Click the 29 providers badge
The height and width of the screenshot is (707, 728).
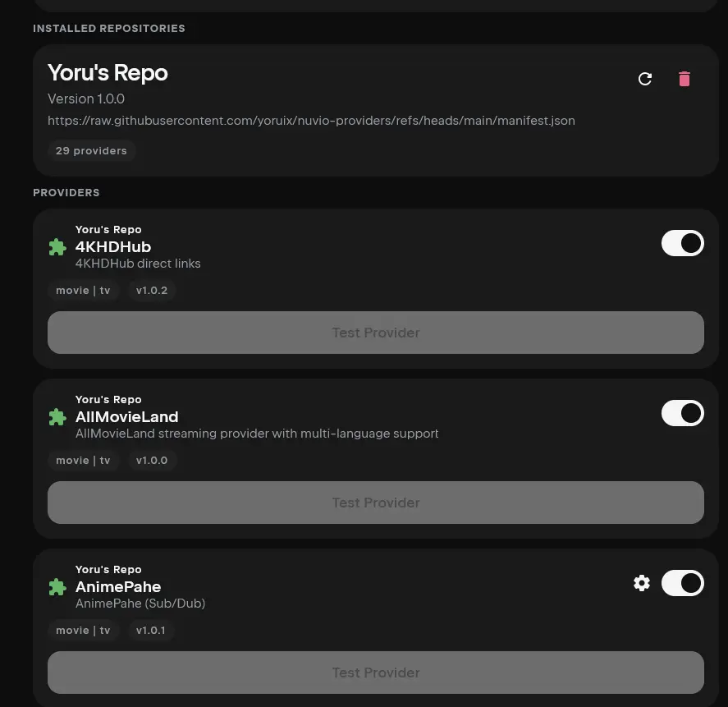point(91,151)
